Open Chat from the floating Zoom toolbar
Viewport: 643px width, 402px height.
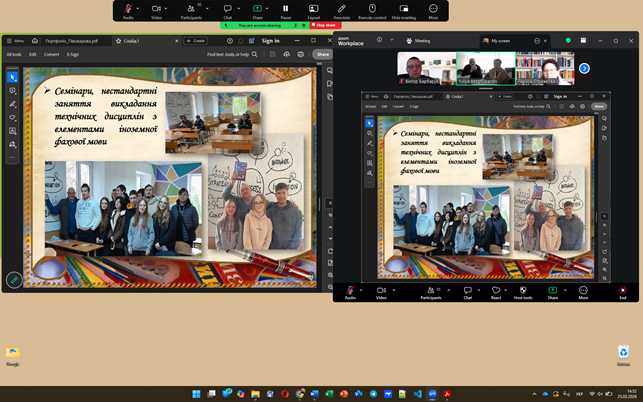pyautogui.click(x=228, y=11)
